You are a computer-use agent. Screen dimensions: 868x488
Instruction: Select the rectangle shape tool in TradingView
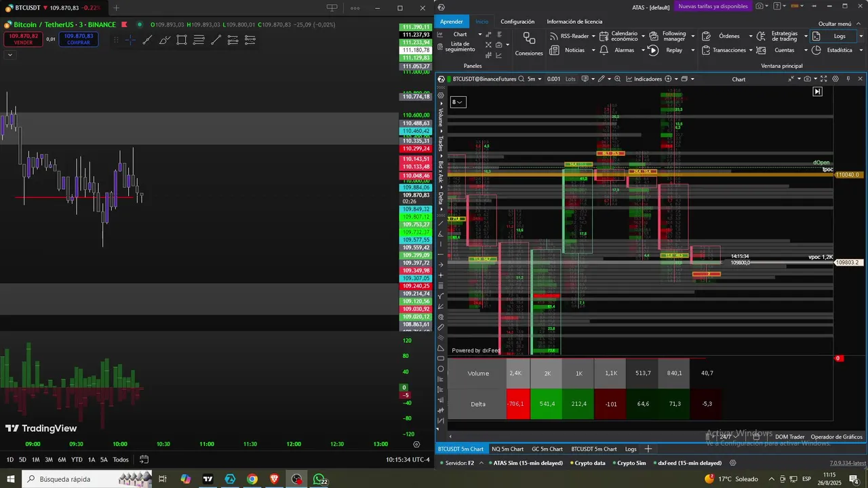182,40
